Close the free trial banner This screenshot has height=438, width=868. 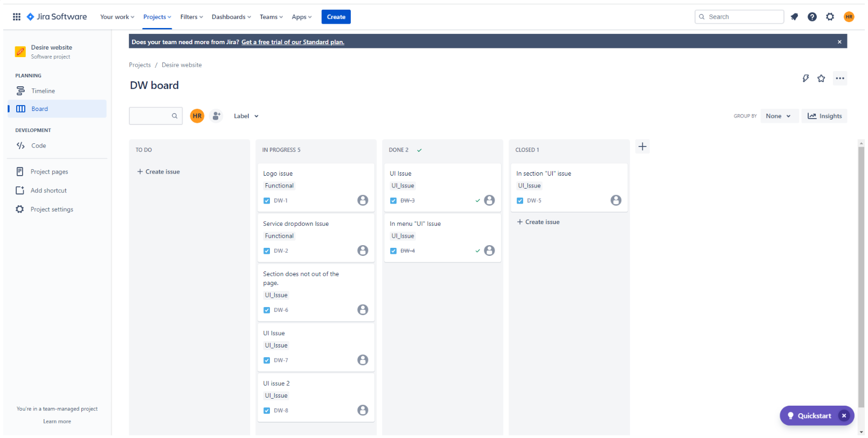tap(839, 41)
